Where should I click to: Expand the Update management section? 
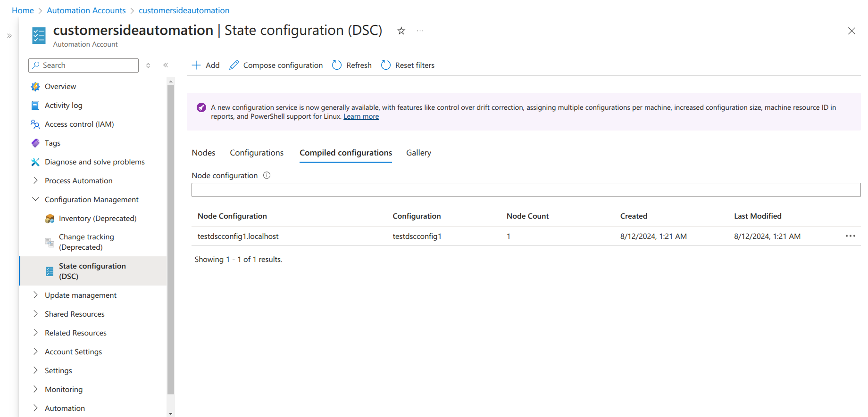(35, 295)
